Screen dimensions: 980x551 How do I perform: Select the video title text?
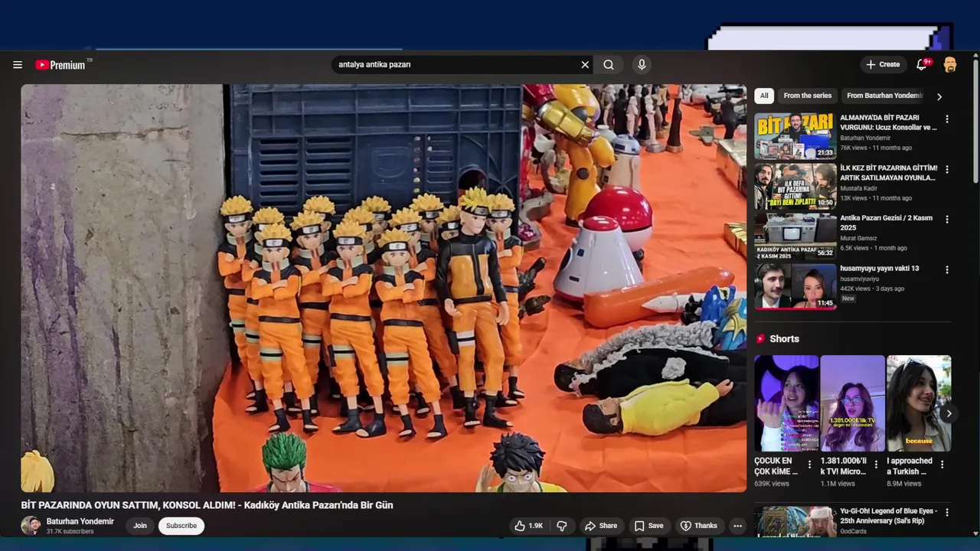207,505
